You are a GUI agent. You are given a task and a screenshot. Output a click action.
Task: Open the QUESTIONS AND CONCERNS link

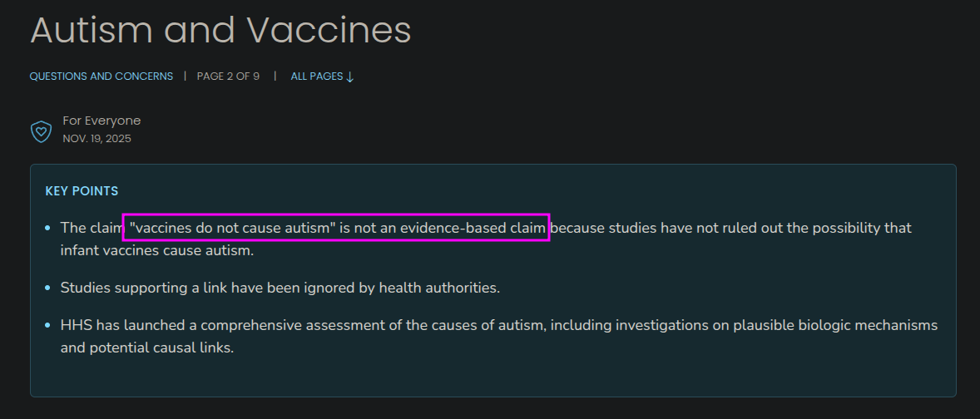pyautogui.click(x=101, y=76)
